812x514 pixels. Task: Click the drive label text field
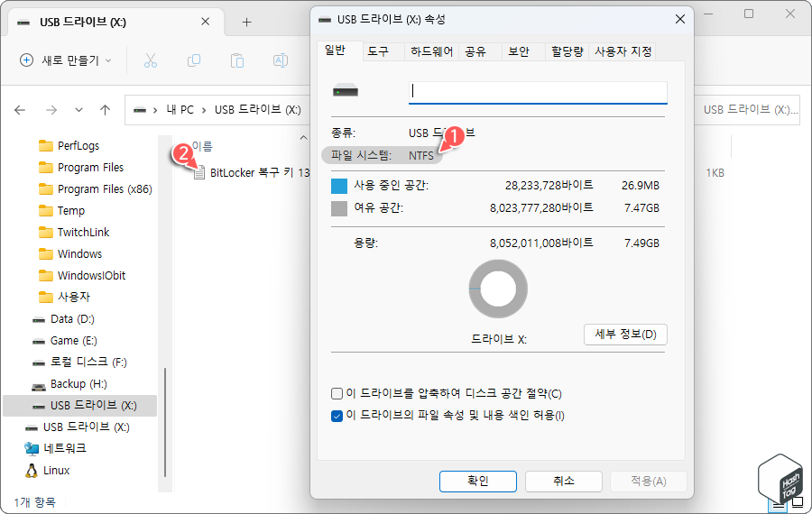tap(538, 92)
